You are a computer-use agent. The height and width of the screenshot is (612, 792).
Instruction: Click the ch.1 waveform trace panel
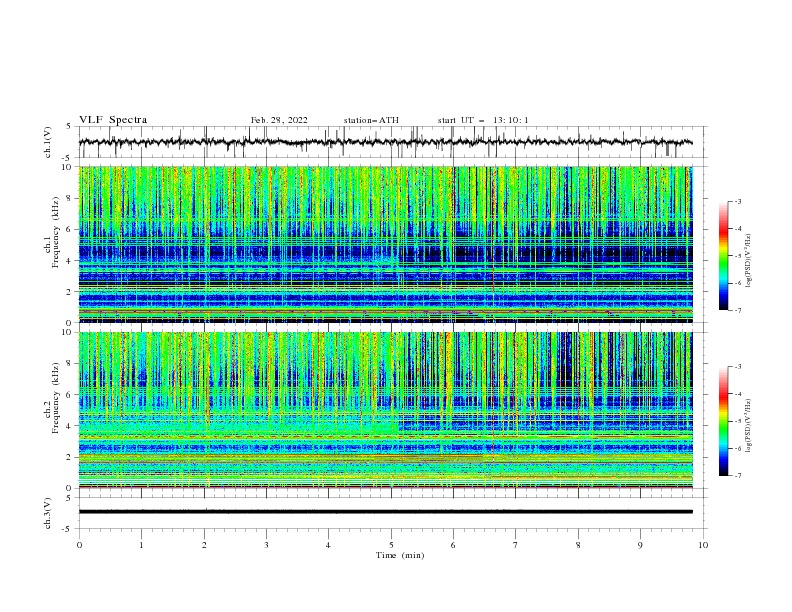393,142
